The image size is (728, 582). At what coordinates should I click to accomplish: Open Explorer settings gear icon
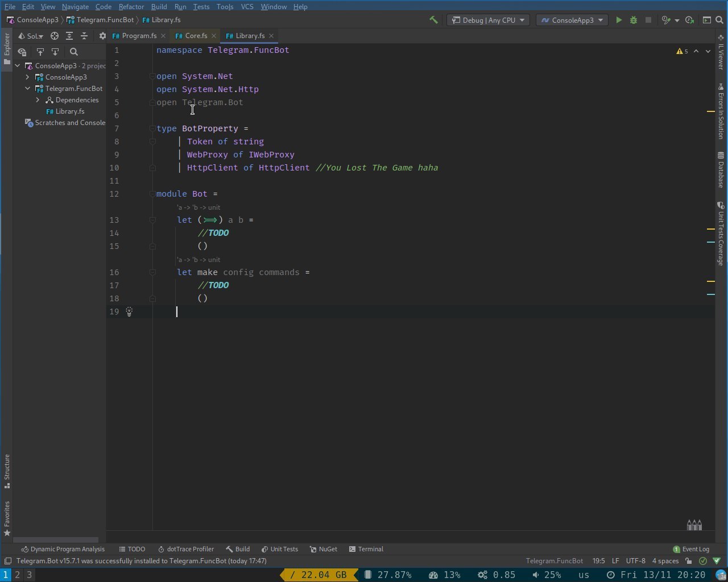[x=102, y=36]
